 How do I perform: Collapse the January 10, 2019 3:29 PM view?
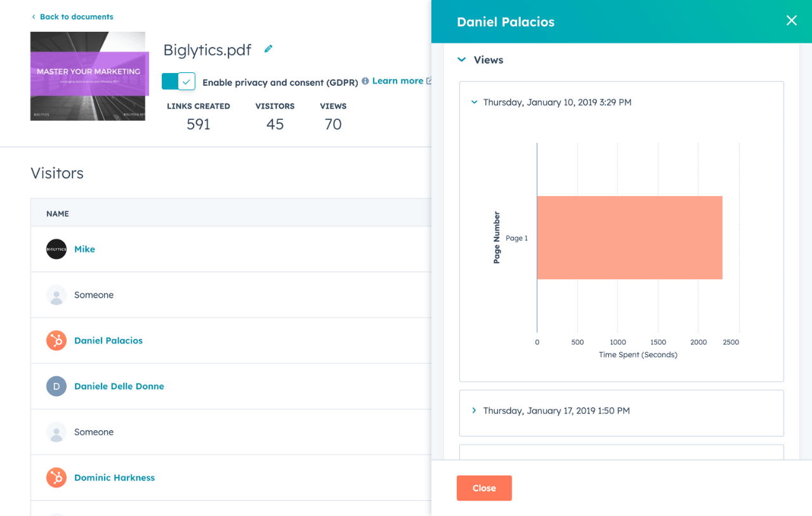[x=474, y=102]
